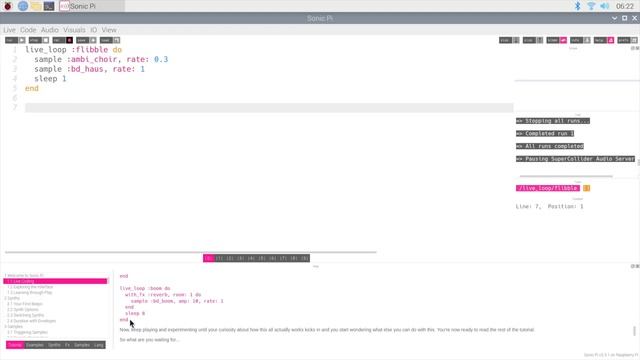Select the Tutorial help tab
The width and height of the screenshot is (640, 360).
(x=15, y=345)
